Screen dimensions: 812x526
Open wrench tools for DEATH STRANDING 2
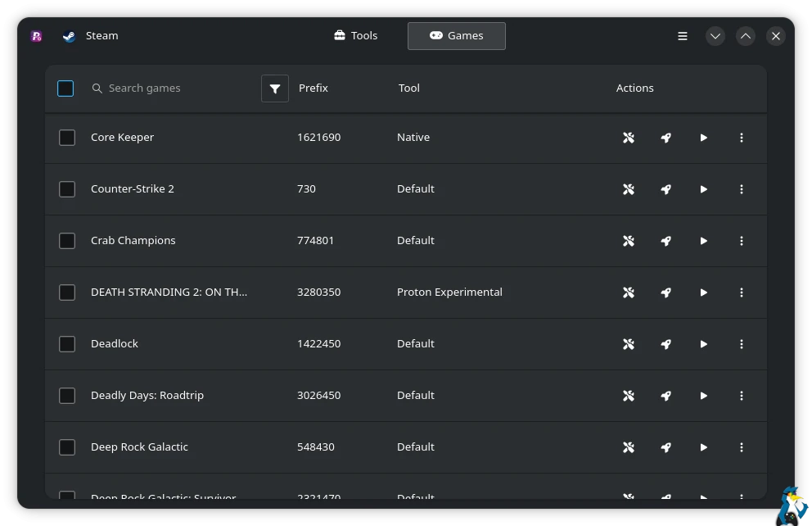[x=628, y=292]
